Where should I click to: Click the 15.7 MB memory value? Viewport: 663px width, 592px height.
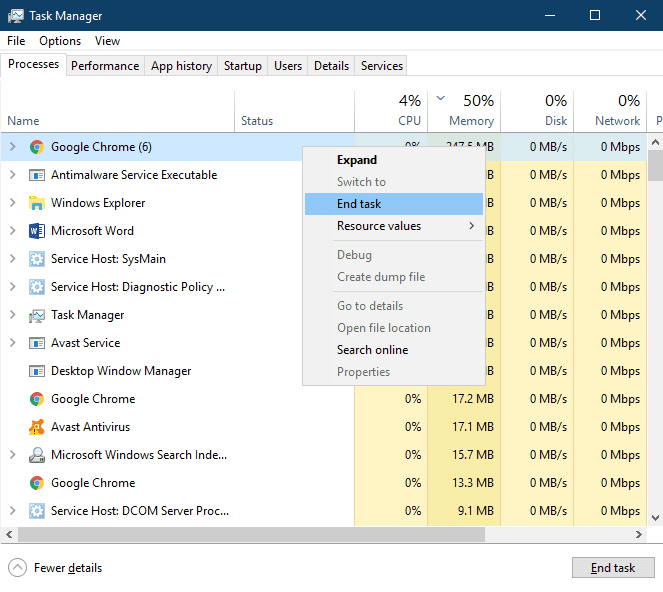coord(473,455)
